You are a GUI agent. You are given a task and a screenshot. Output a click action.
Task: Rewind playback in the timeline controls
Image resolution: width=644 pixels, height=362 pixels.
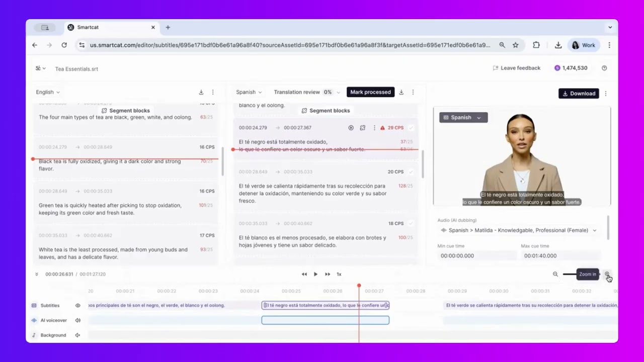[304, 274]
